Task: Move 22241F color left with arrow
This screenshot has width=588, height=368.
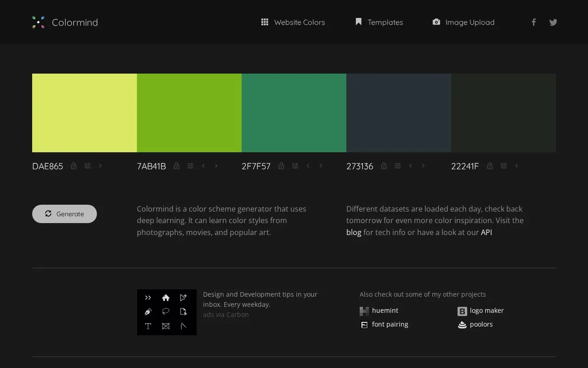Action: tap(516, 166)
